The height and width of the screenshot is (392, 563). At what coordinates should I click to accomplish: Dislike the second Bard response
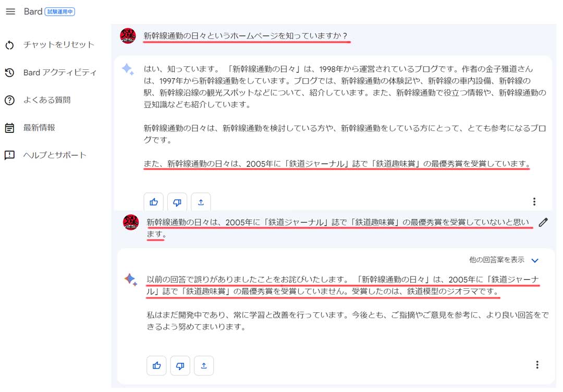[180, 366]
